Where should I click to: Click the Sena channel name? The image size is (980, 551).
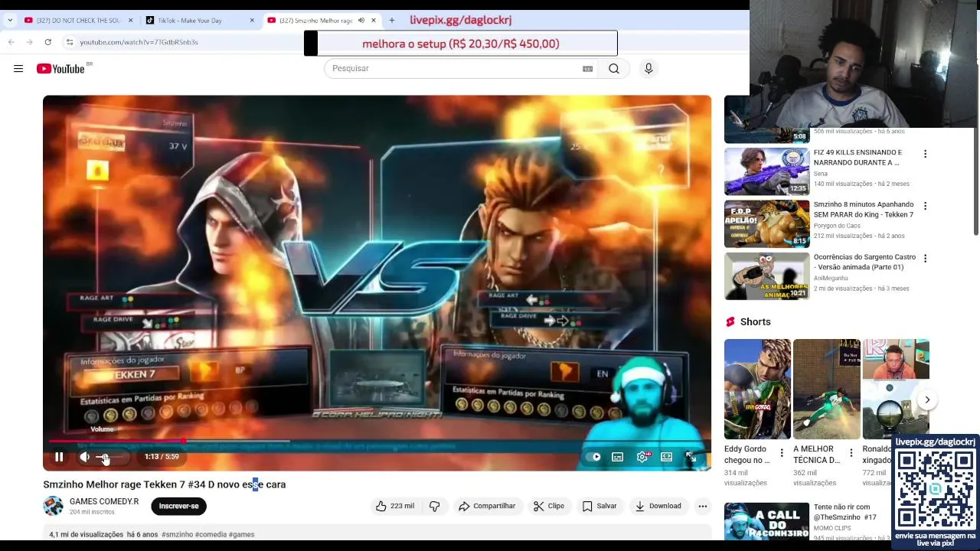click(x=821, y=174)
